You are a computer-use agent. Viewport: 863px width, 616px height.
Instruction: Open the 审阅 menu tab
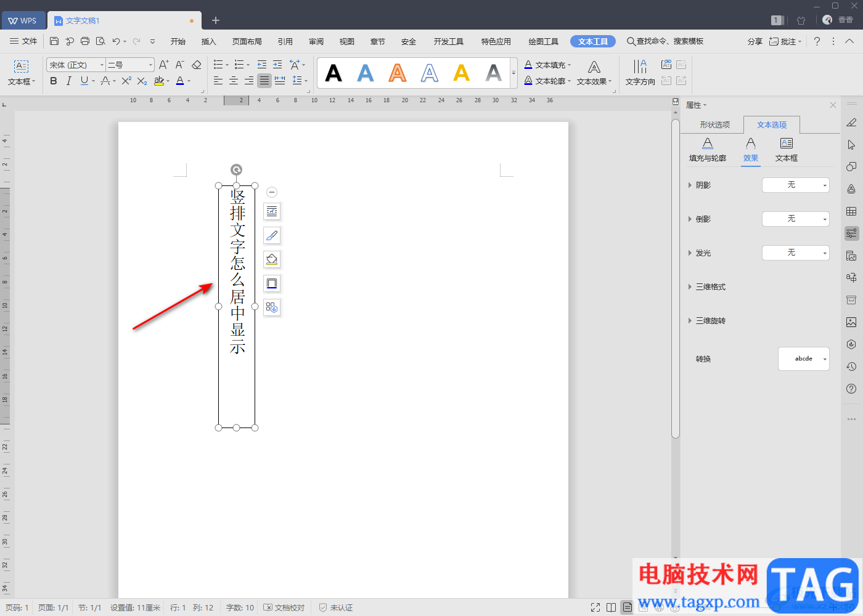(316, 41)
